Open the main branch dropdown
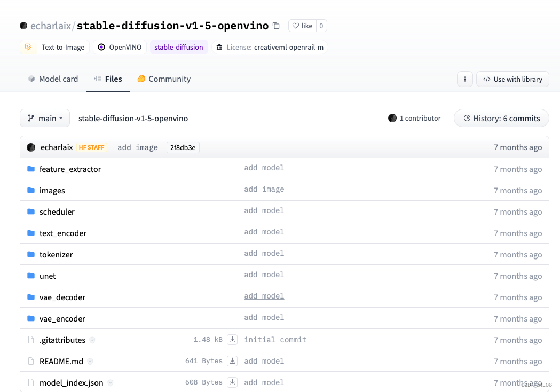 [x=45, y=118]
